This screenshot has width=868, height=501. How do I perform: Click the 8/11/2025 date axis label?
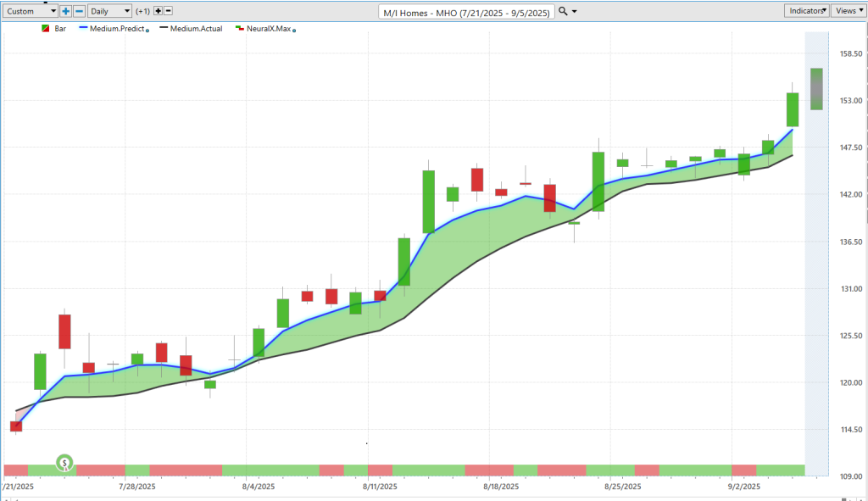click(380, 487)
